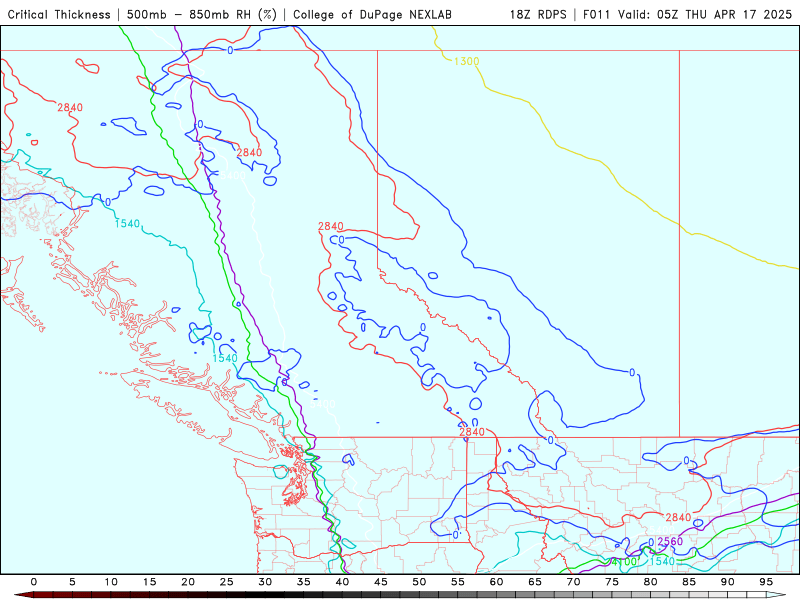Image resolution: width=800 pixels, height=600 pixels.
Task: Click the "55" label on the color scale
Action: [x=458, y=582]
